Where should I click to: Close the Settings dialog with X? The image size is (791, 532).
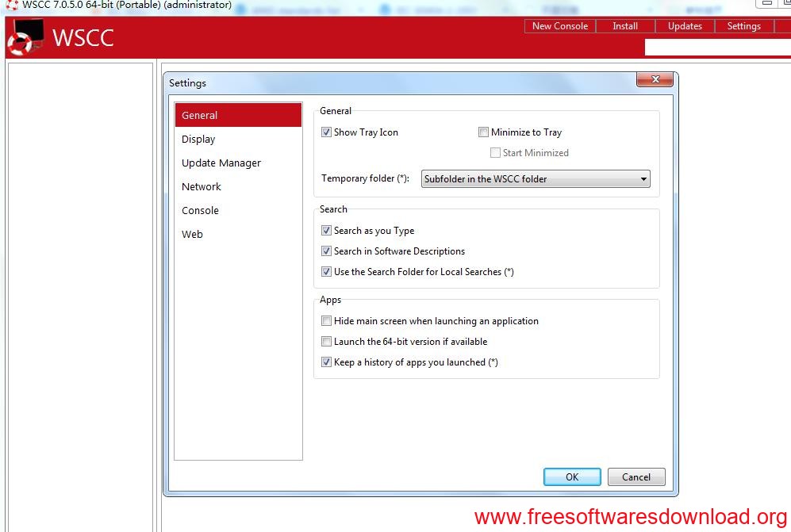[x=655, y=79]
